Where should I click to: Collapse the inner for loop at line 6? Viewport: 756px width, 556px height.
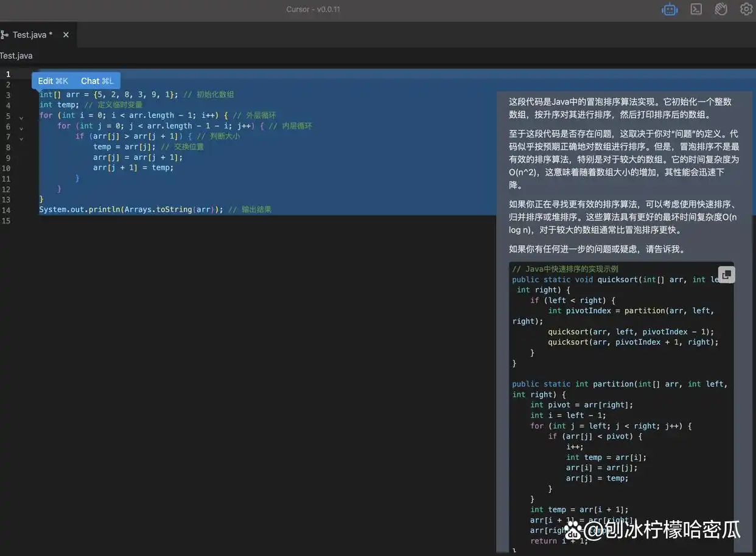point(21,128)
